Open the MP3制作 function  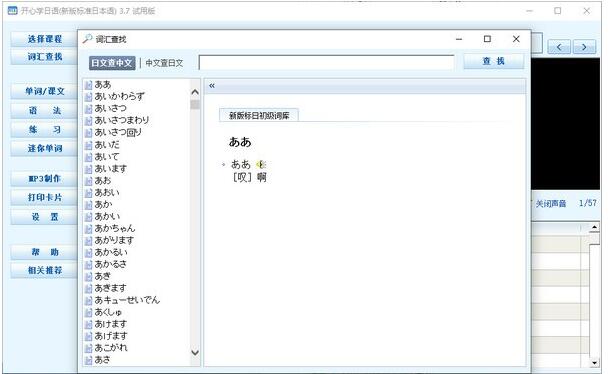pos(45,179)
